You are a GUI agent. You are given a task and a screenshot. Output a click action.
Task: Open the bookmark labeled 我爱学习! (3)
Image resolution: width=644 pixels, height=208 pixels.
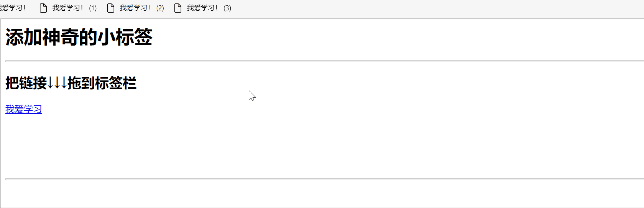pyautogui.click(x=209, y=8)
